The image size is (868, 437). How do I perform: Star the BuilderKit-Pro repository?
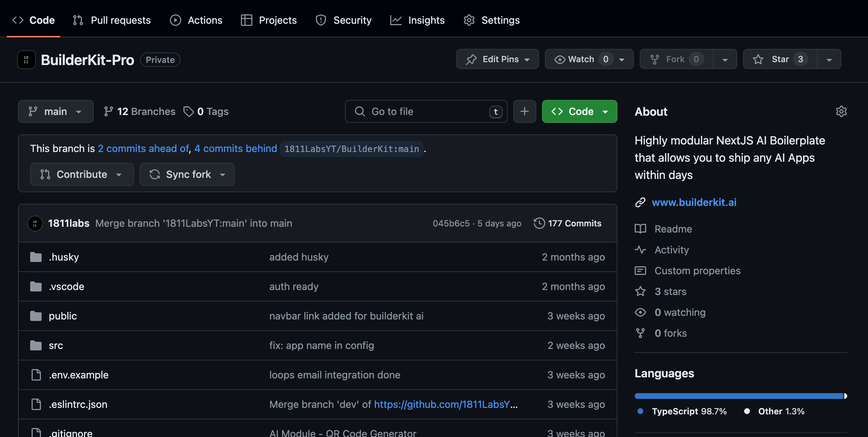(780, 59)
